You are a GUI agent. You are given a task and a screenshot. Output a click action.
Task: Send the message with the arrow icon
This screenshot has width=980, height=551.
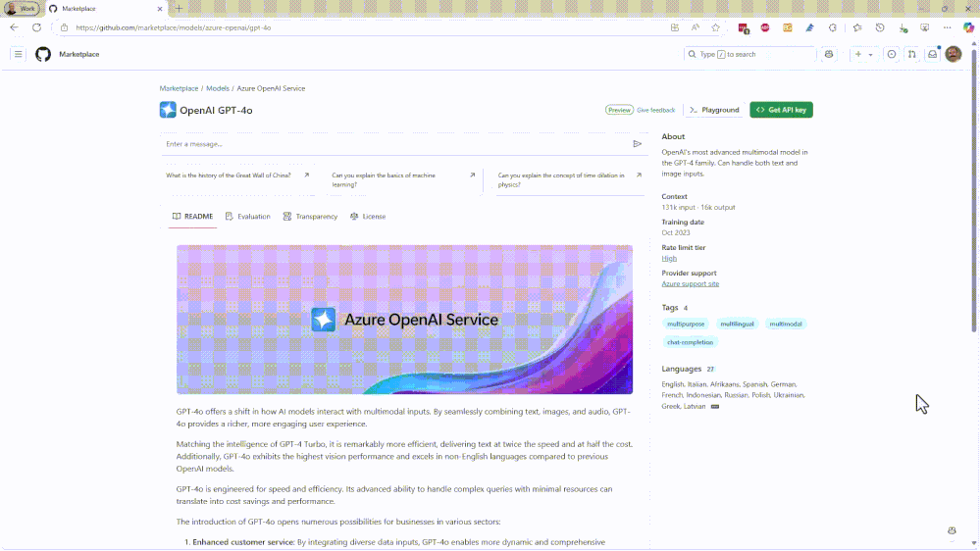tap(637, 144)
